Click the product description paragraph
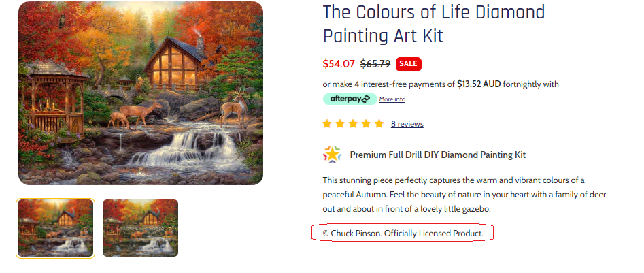Screen dimensions: 644x273 tap(464, 195)
